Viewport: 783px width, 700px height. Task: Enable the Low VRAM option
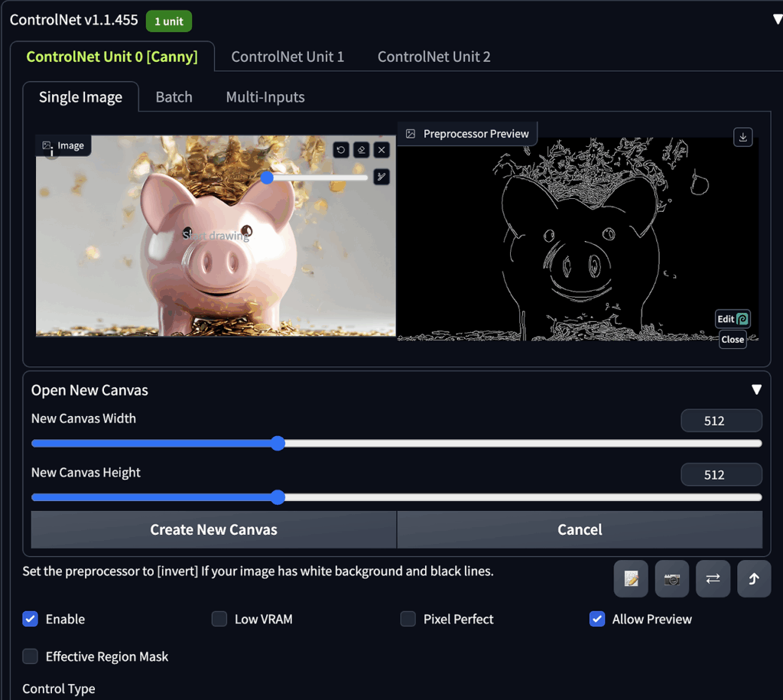219,619
